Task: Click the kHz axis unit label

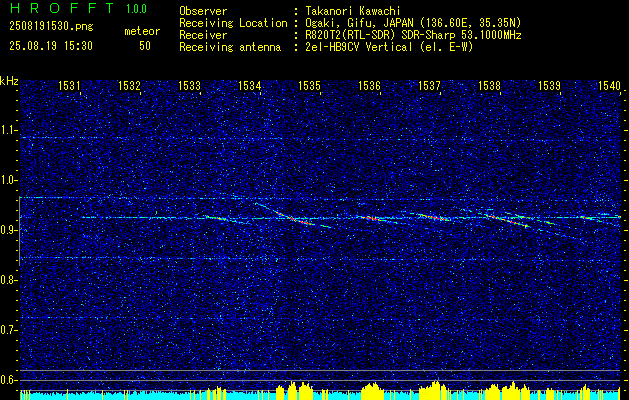Action: [9, 81]
